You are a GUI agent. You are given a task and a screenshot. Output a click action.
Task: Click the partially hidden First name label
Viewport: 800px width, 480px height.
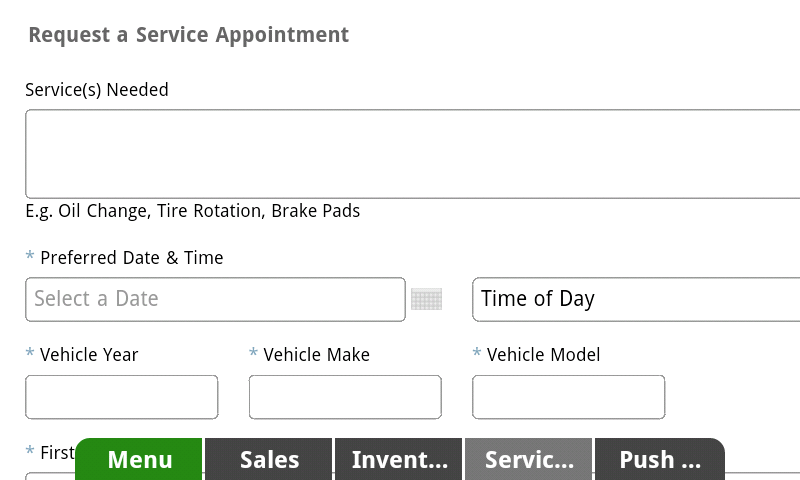(x=56, y=453)
